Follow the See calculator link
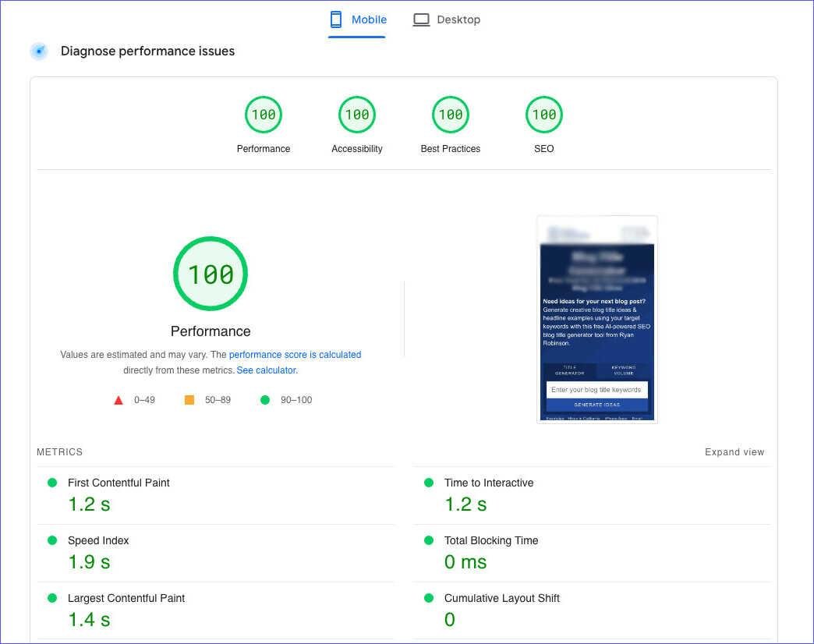The image size is (814, 644). point(266,370)
